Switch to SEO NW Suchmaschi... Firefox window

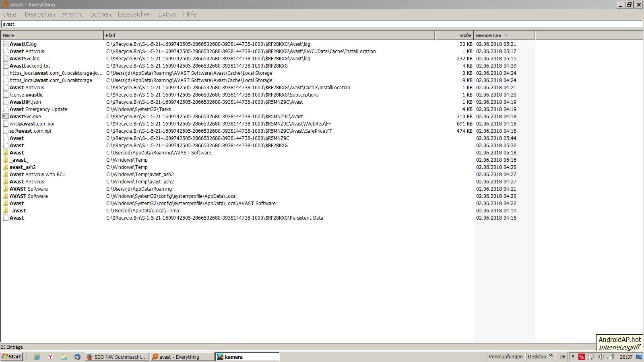pos(117,357)
